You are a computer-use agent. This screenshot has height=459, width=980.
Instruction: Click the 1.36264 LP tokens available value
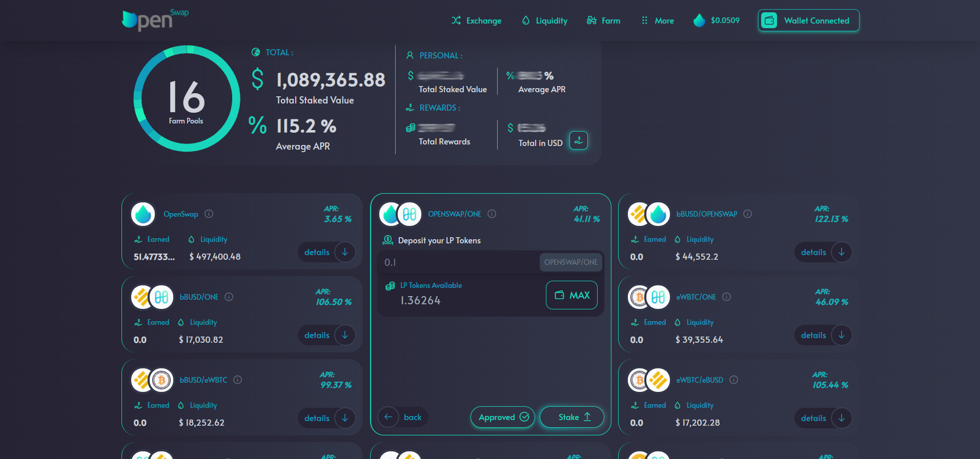pyautogui.click(x=420, y=301)
